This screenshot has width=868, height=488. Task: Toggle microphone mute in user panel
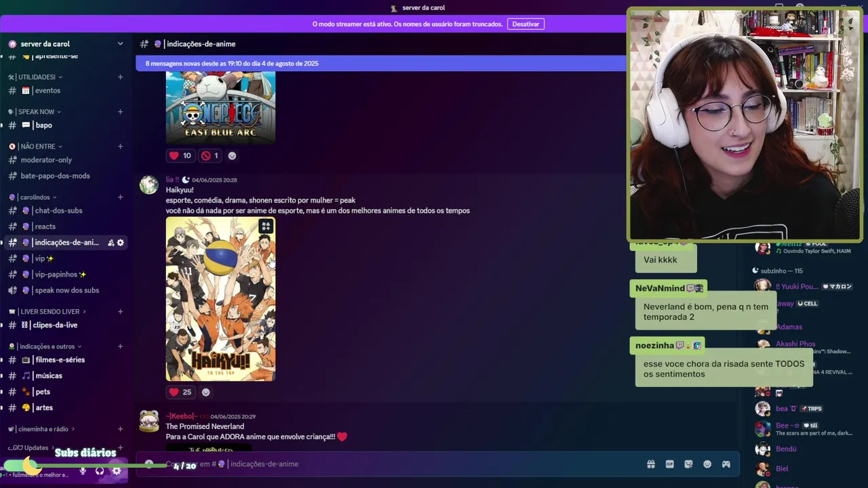tap(83, 470)
